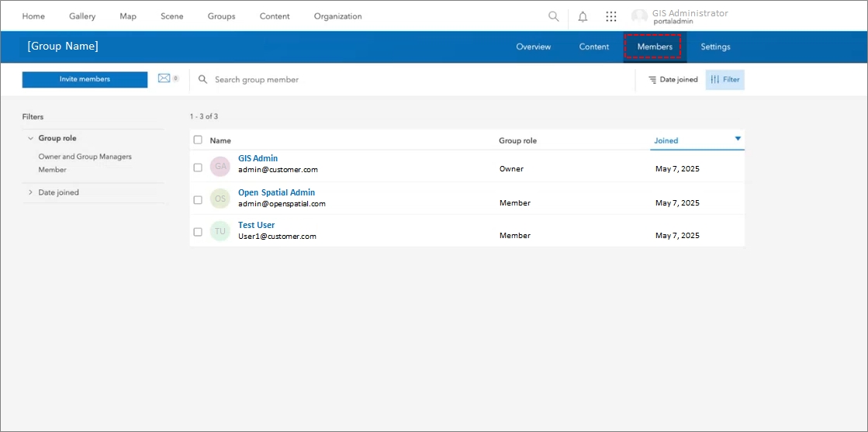868x432 pixels.
Task: Click the magnifier icon in member search
Action: (203, 80)
